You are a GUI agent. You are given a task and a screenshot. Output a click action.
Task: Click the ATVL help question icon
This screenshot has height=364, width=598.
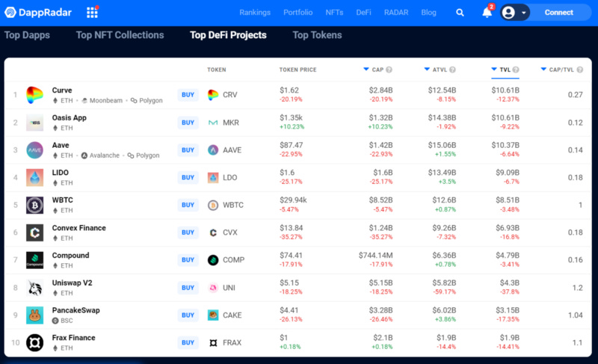coord(452,70)
